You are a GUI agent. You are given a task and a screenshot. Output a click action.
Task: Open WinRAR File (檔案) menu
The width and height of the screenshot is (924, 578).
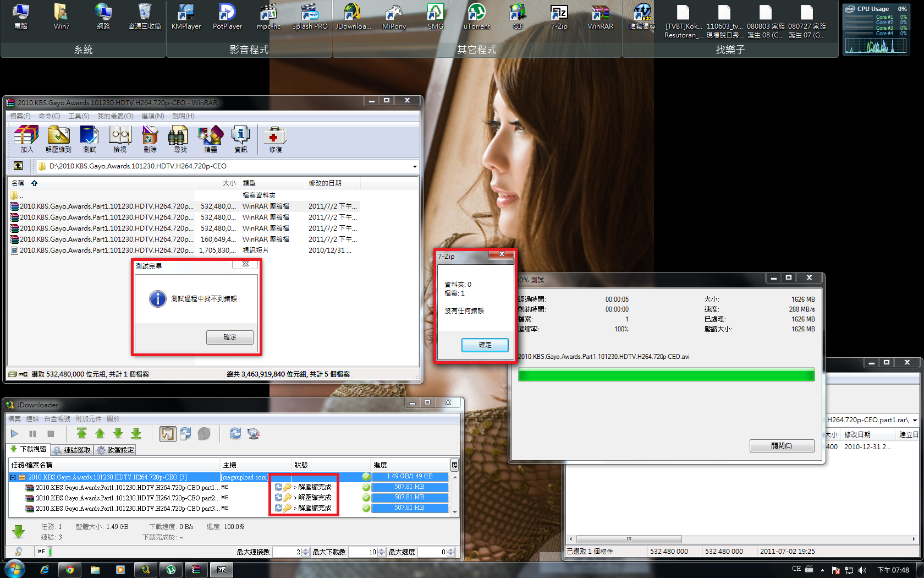20,116
